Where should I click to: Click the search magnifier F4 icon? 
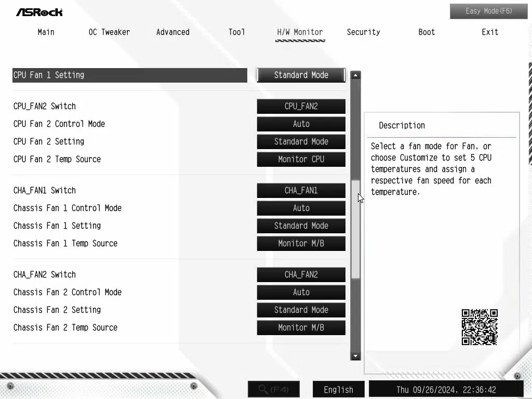point(273,389)
